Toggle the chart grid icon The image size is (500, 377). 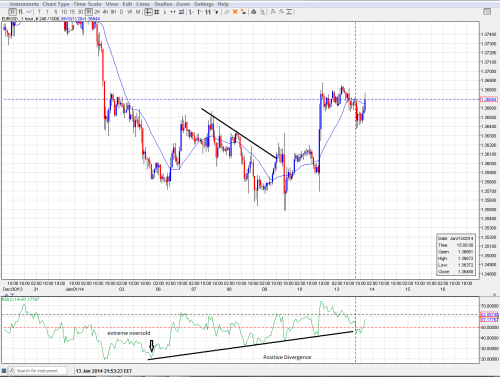tap(156, 12)
